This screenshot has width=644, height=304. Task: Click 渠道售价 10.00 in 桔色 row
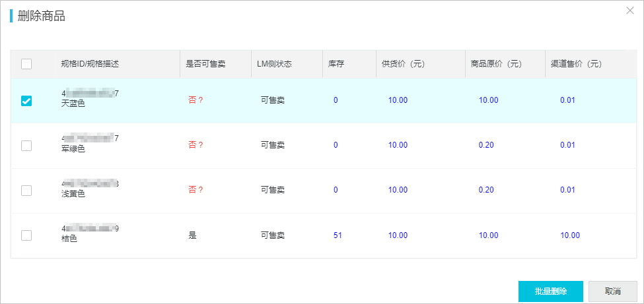(570, 235)
